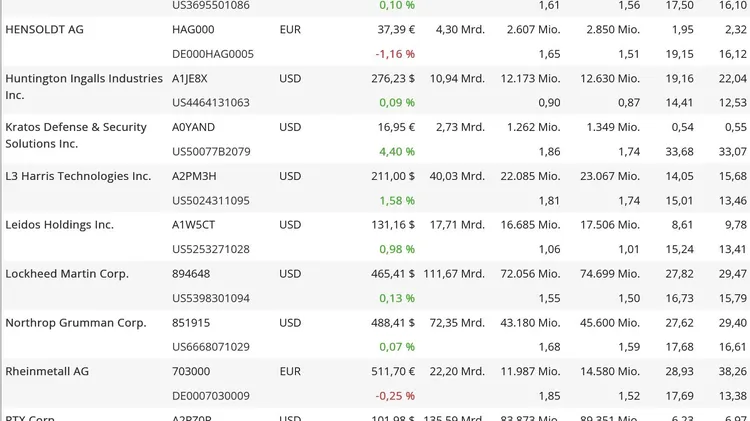
Task: Click ISIN DE000HAG0005
Action: [213, 54]
